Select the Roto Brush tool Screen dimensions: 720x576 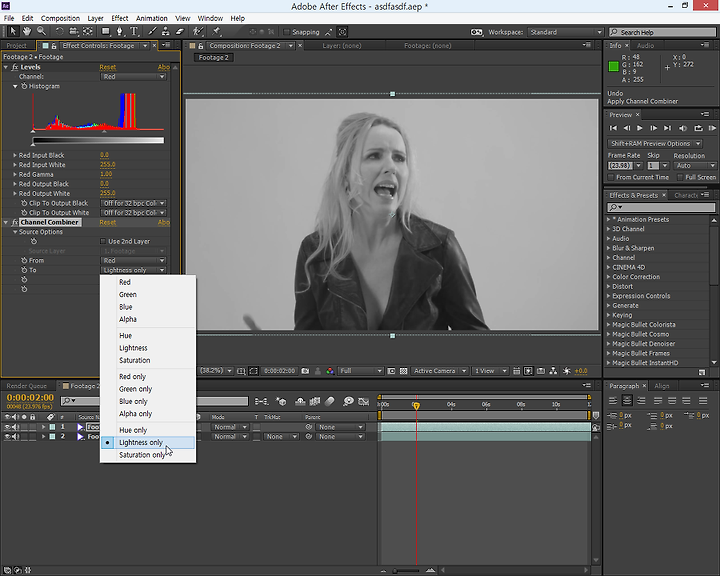pyautogui.click(x=198, y=31)
